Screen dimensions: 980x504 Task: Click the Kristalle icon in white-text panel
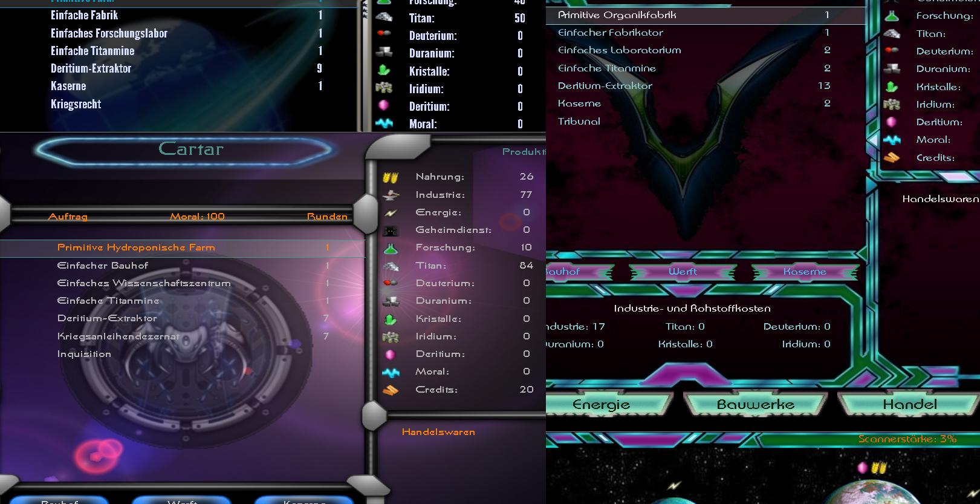(x=384, y=71)
